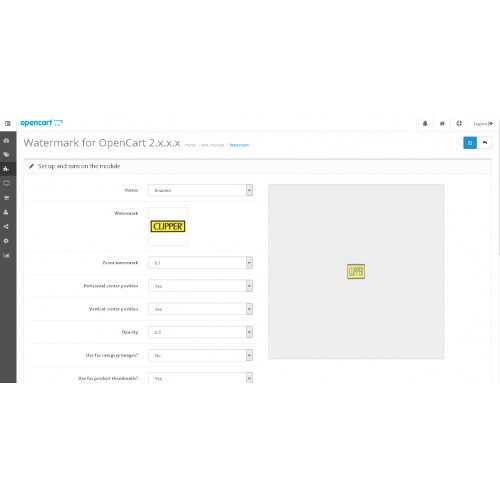Open the Horizontal center position dropdown

coord(200,286)
